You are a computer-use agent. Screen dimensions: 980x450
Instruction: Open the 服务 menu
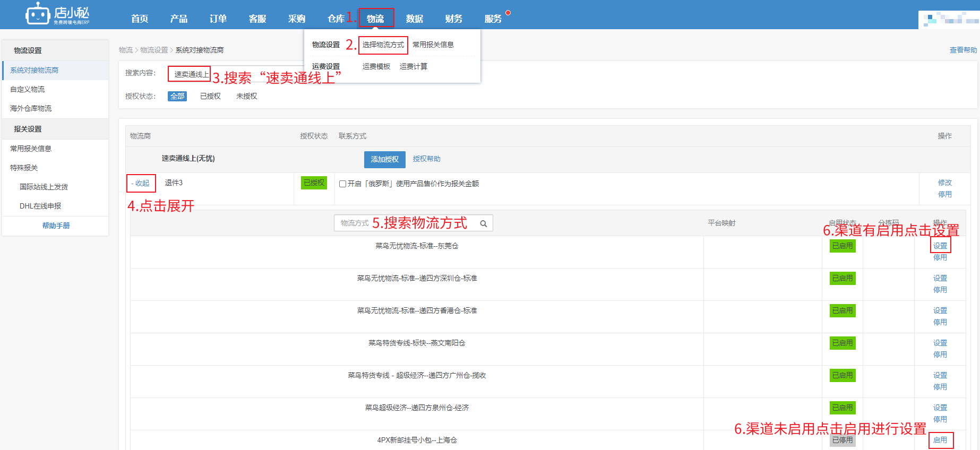[x=493, y=19]
